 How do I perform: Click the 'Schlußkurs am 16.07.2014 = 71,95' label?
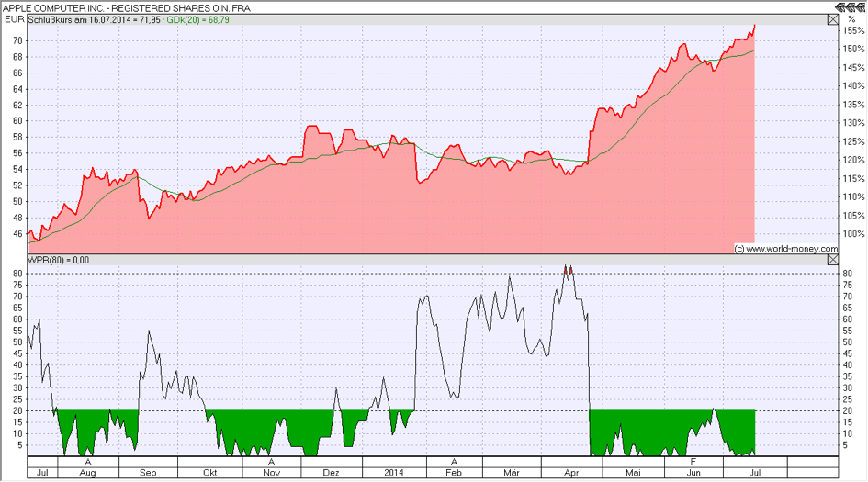click(95, 20)
